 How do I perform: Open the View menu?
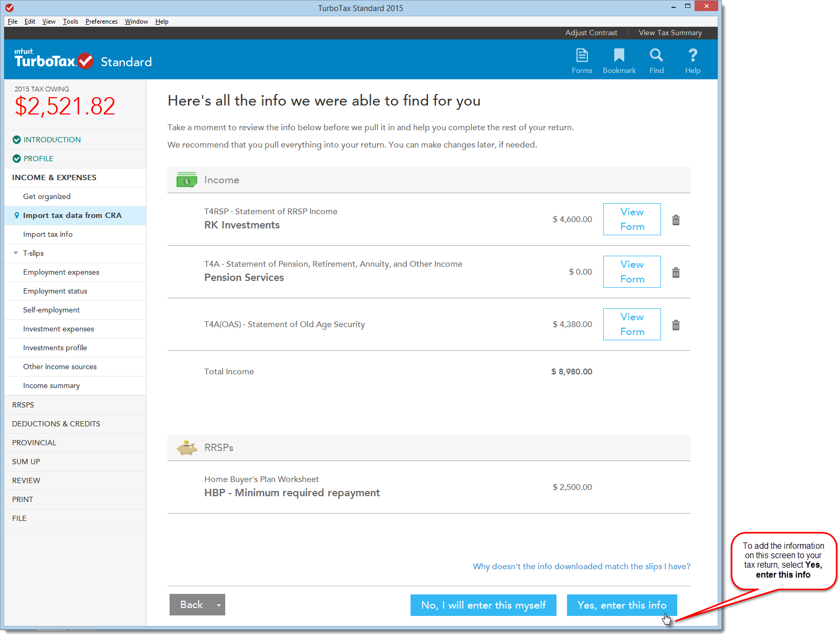pyautogui.click(x=49, y=22)
